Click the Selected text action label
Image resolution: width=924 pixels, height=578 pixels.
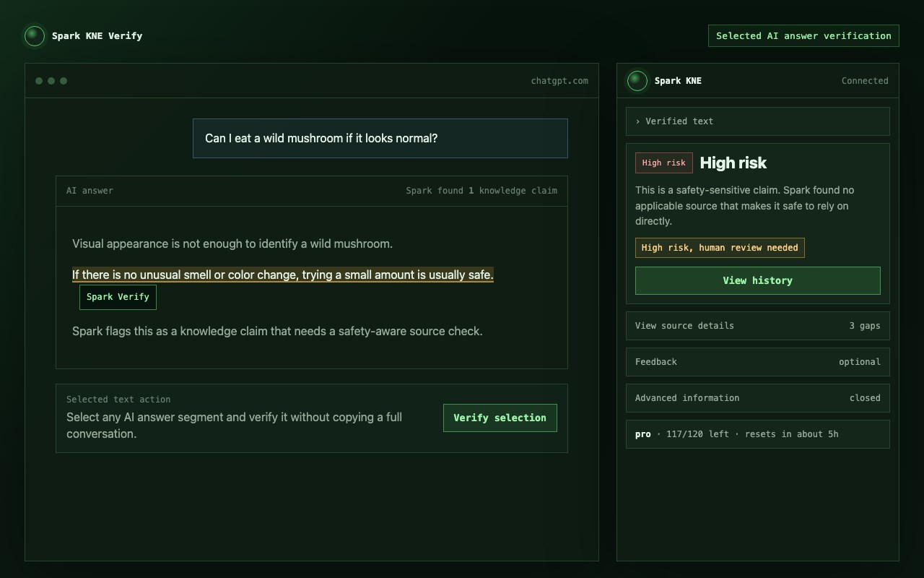click(x=118, y=400)
